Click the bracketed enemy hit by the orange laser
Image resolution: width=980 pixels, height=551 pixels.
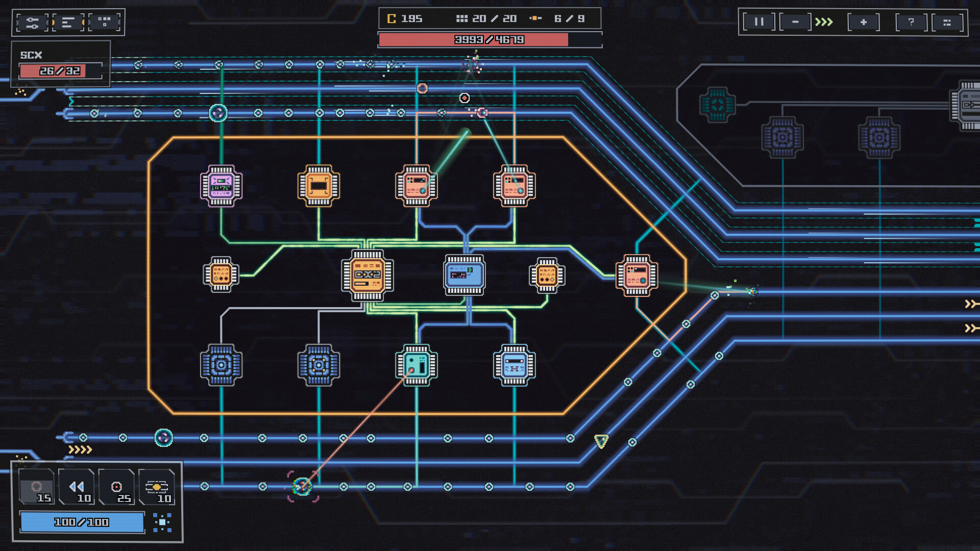click(302, 486)
